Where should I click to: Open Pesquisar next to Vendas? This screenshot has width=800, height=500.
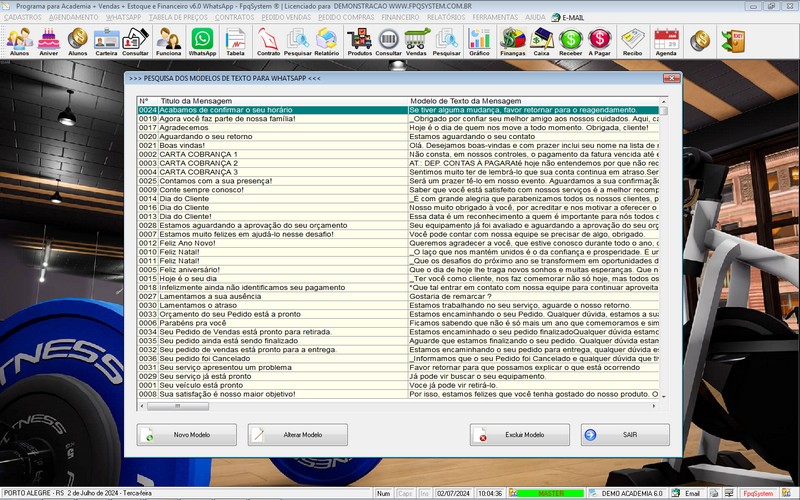pos(446,41)
